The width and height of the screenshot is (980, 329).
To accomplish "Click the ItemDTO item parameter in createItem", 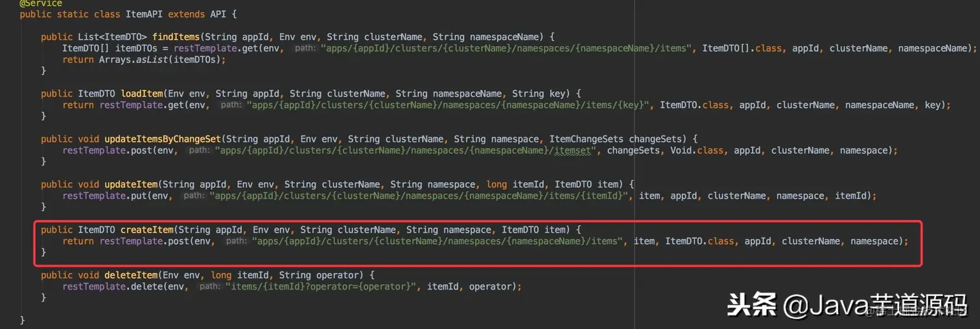I will (x=535, y=230).
